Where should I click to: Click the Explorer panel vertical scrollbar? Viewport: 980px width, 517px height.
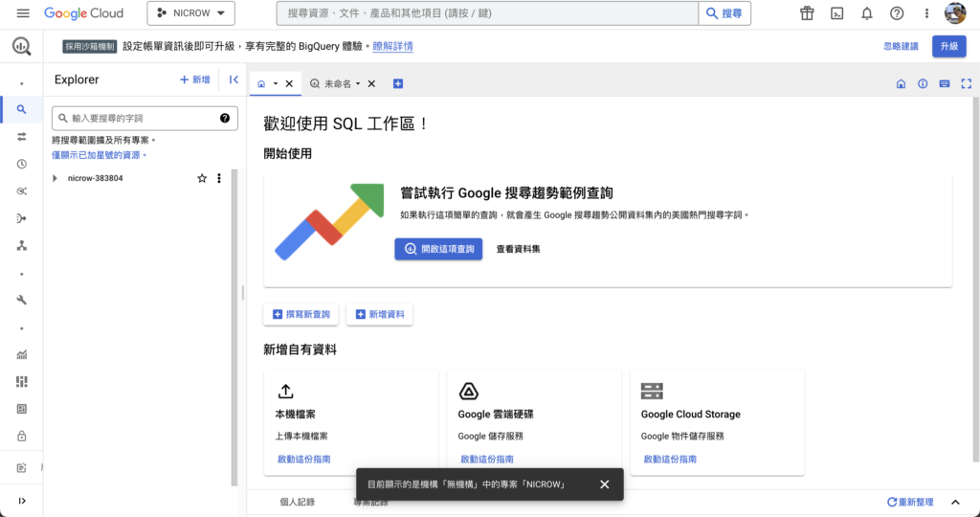click(235, 326)
